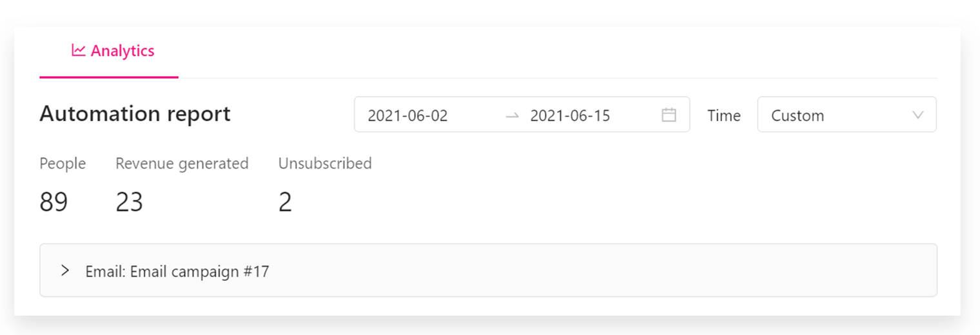980x335 pixels.
Task: Select the Revenue generated value 23
Action: [x=129, y=202]
